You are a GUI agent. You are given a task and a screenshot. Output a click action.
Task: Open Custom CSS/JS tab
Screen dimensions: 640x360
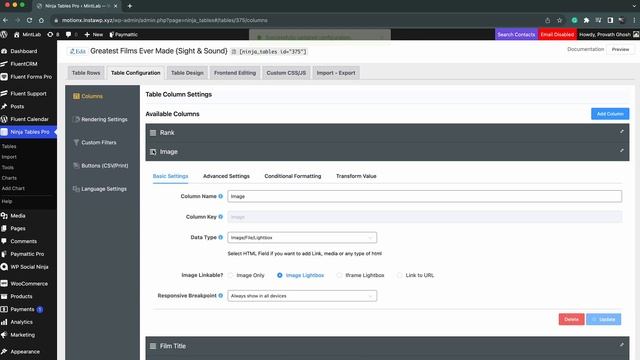click(286, 73)
